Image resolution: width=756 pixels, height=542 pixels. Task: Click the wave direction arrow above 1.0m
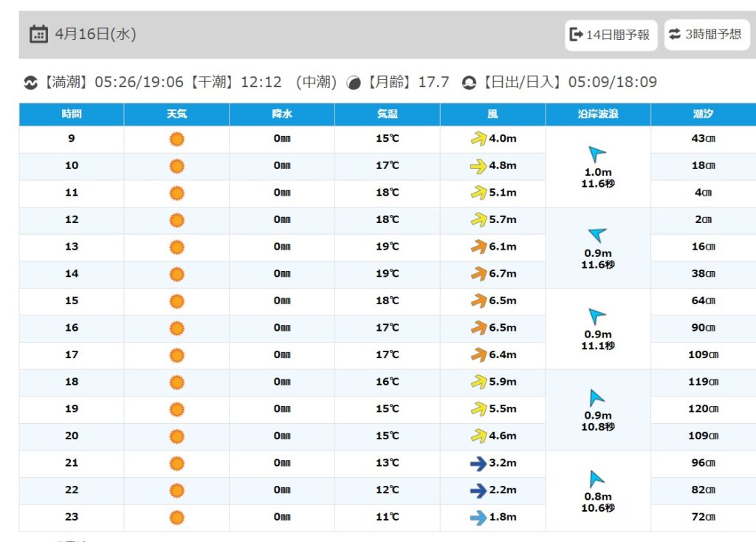pyautogui.click(x=597, y=154)
